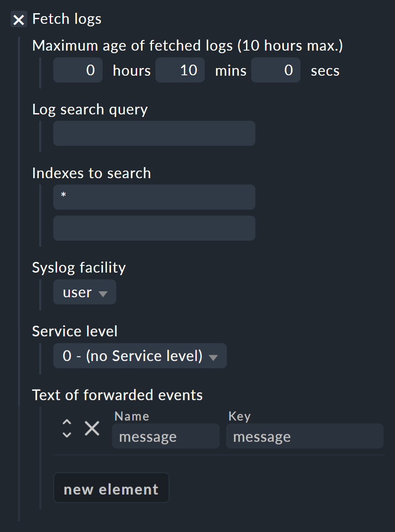Screen dimensions: 395x532
Task: Click the hours value field showing 0
Action: click(x=78, y=70)
